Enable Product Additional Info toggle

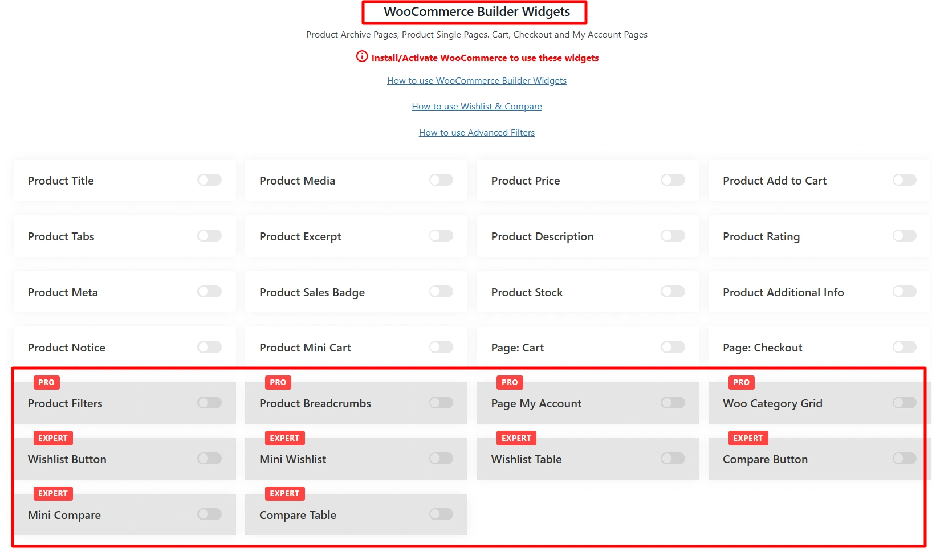pos(905,292)
